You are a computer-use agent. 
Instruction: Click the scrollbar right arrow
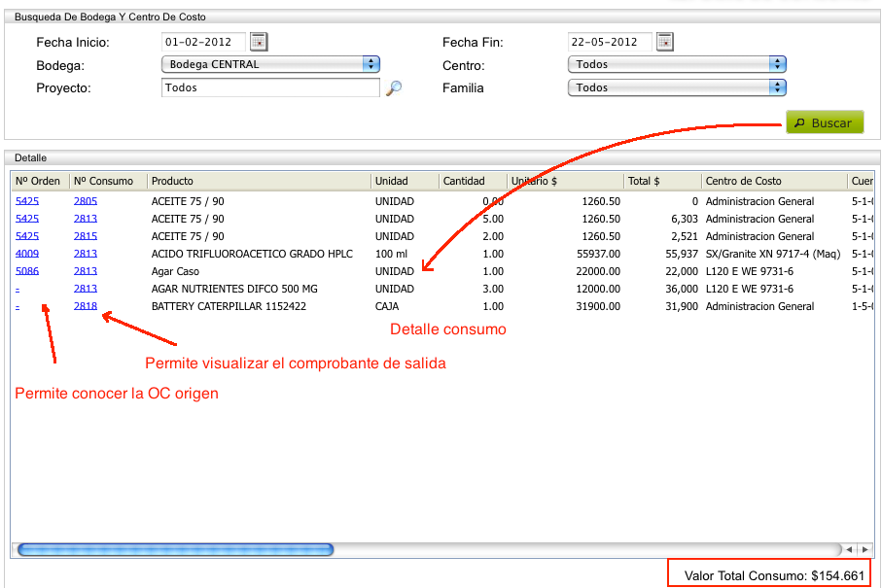pyautogui.click(x=864, y=549)
